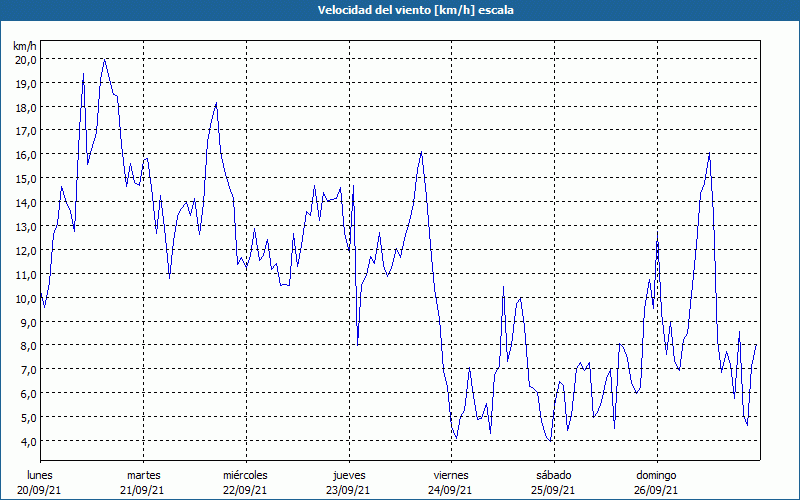Screen dimensions: 800x500
Task: Click the 12,0 y-axis value
Action: click(27, 251)
